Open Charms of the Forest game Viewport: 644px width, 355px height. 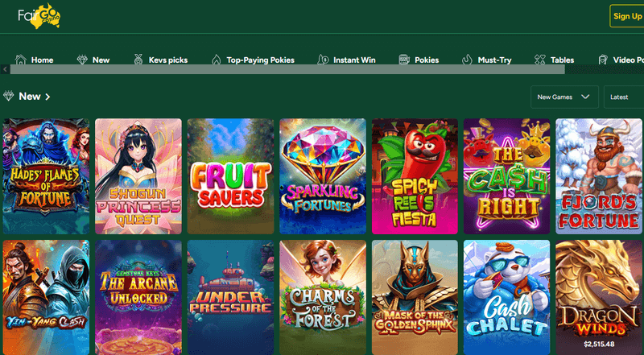click(x=323, y=298)
